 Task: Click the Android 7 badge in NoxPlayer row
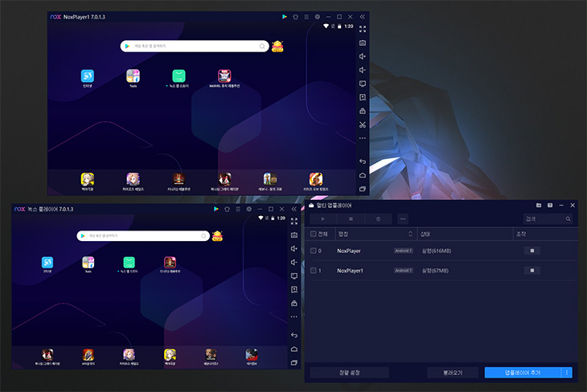403,251
